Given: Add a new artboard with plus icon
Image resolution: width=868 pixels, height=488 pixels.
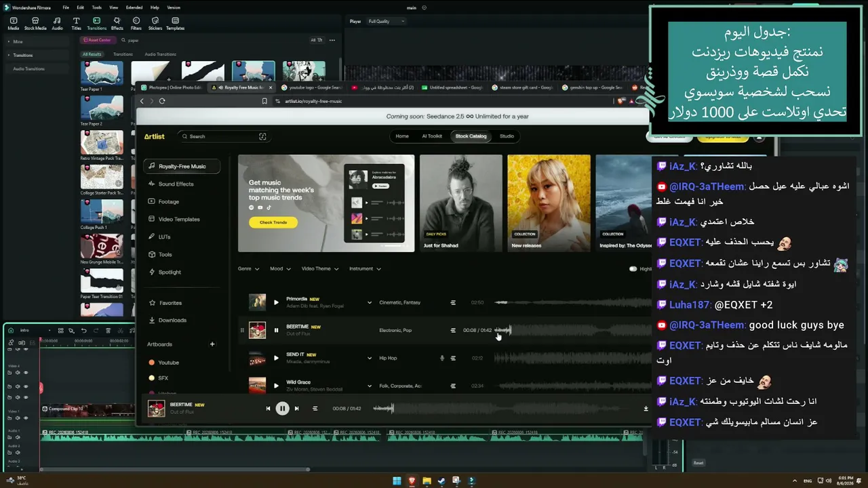Looking at the screenshot, I should pyautogui.click(x=212, y=344).
